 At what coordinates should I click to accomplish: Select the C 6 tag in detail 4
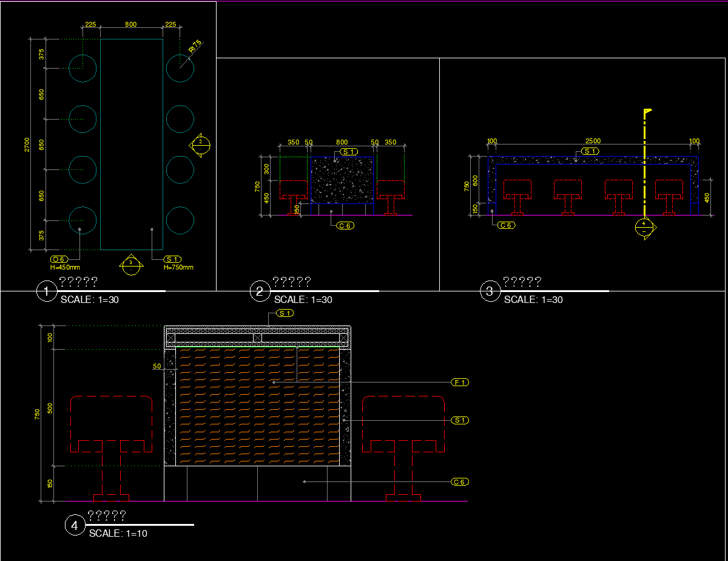[x=460, y=482]
